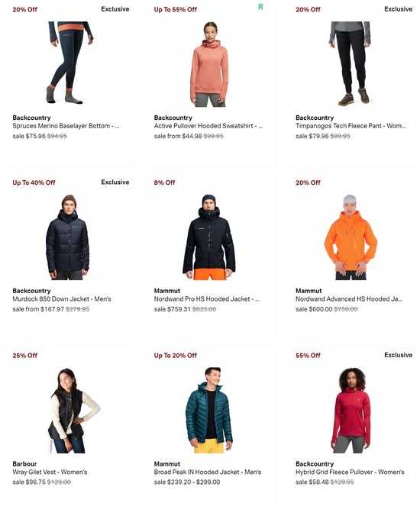Open Wray Gilet Vest - Women's link

[x=50, y=472]
